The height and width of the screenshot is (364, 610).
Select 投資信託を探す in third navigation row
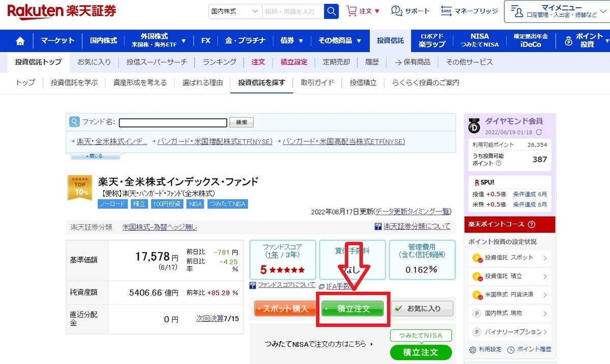(261, 82)
